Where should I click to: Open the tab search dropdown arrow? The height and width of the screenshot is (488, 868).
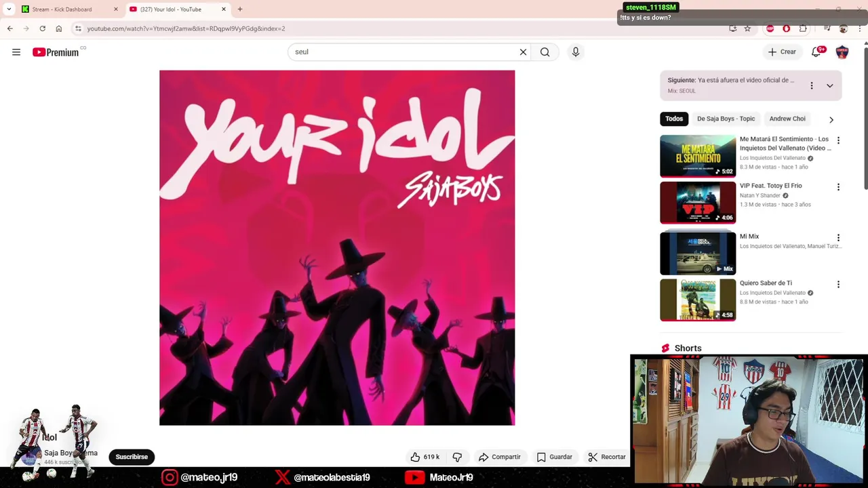coord(9,9)
